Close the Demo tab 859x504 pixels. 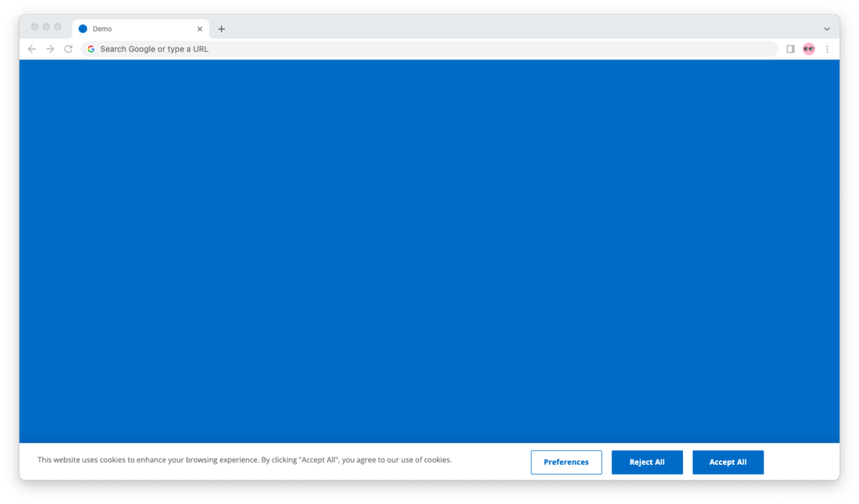(x=200, y=29)
